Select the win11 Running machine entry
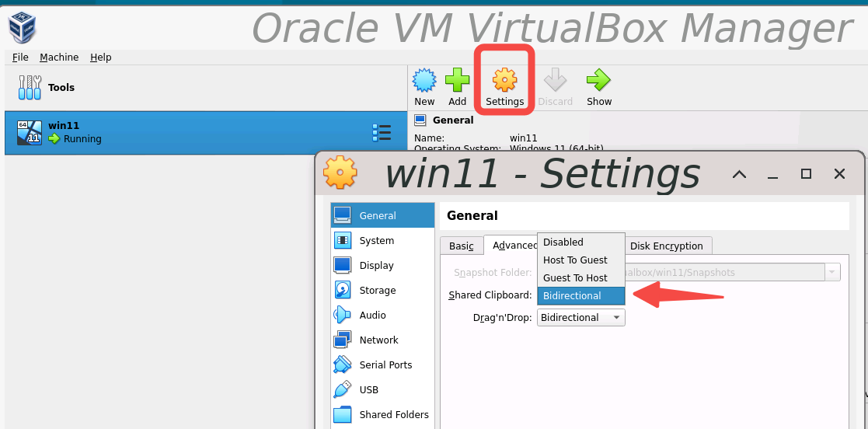Screen dimensions: 868x429 tap(206, 133)
